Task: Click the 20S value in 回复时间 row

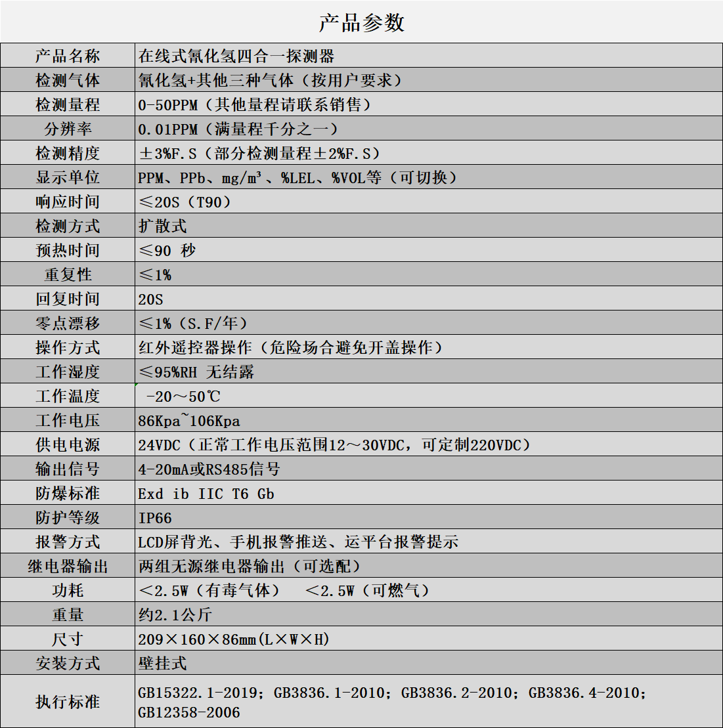Action: [x=429, y=299]
